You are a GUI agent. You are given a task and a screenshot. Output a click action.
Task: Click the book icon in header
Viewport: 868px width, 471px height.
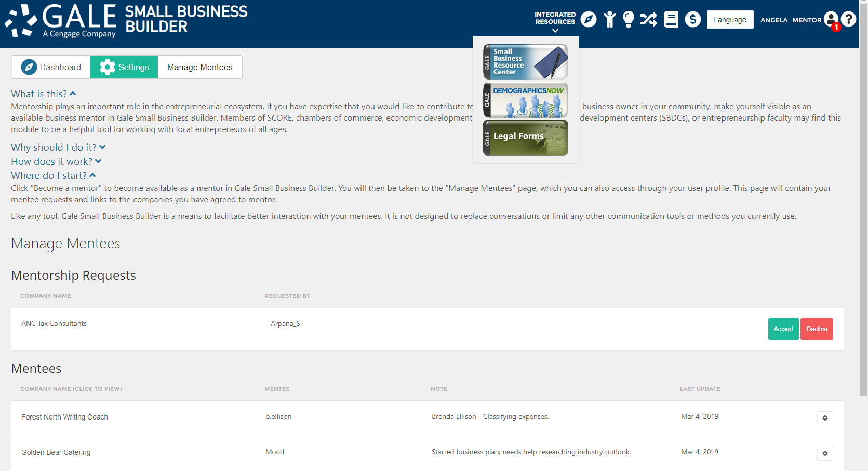671,20
